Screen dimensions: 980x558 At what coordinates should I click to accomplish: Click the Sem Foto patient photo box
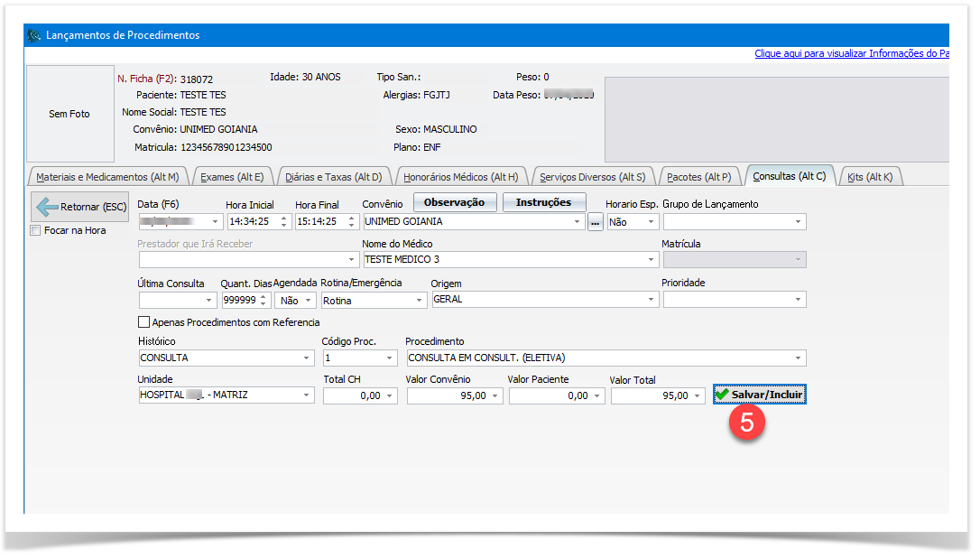[x=69, y=114]
